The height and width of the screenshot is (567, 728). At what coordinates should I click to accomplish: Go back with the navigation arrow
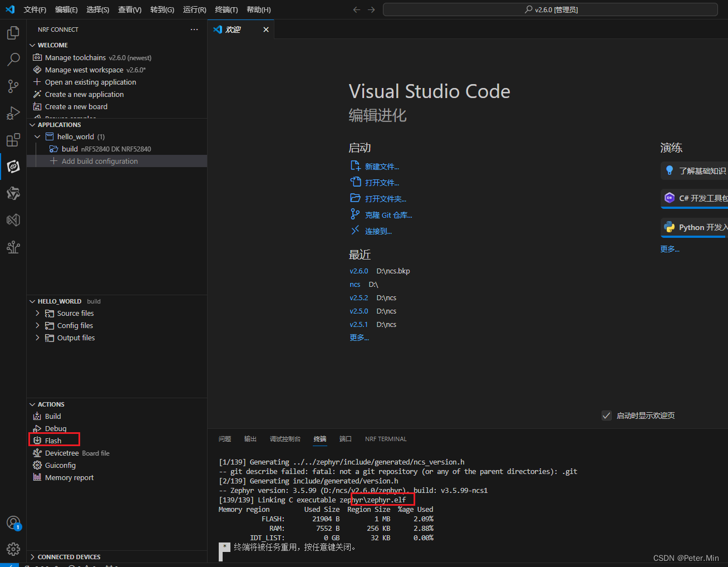pos(357,9)
